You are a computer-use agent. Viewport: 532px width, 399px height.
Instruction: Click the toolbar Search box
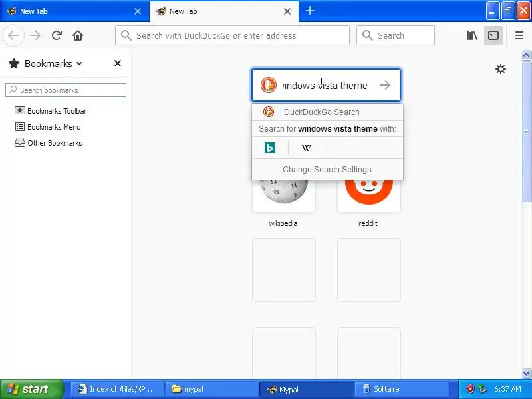point(396,35)
